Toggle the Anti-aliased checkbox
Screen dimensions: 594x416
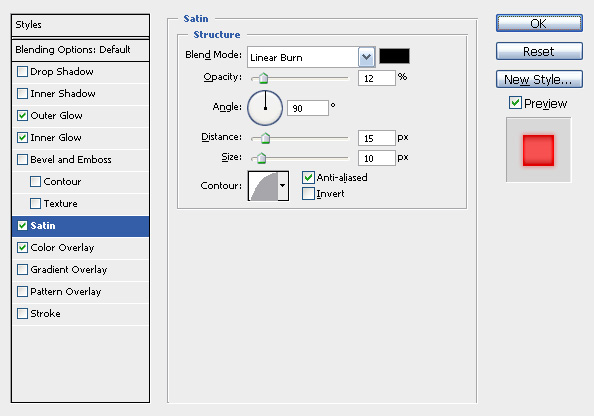[308, 177]
